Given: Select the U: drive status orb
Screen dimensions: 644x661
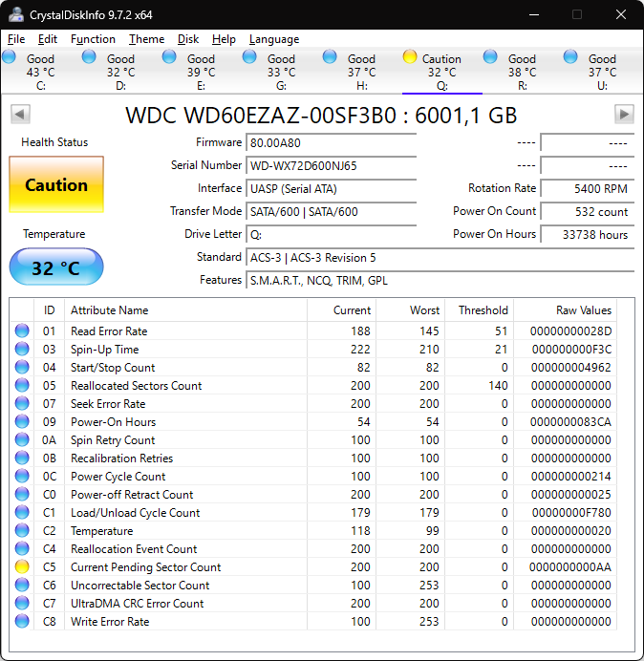Looking at the screenshot, I should point(570,57).
